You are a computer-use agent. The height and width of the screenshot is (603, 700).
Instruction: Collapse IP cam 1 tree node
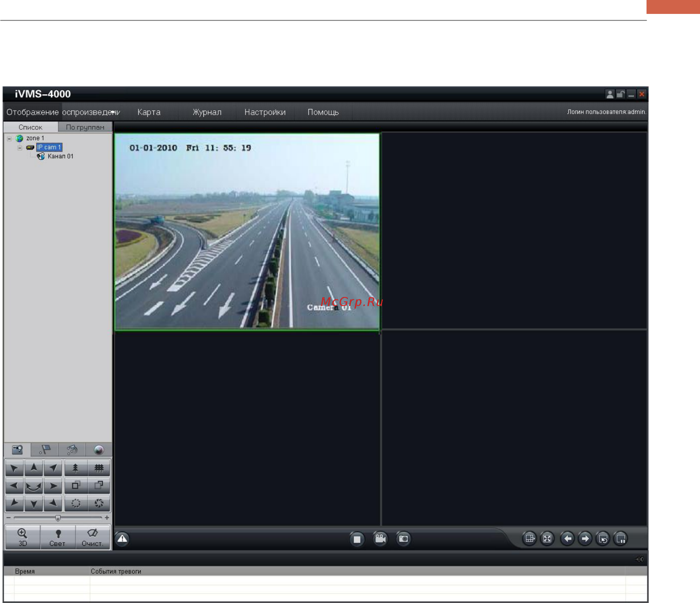pos(20,148)
